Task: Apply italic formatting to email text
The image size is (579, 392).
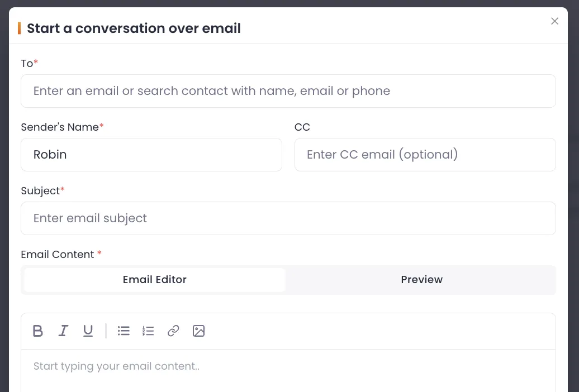Action: click(63, 331)
